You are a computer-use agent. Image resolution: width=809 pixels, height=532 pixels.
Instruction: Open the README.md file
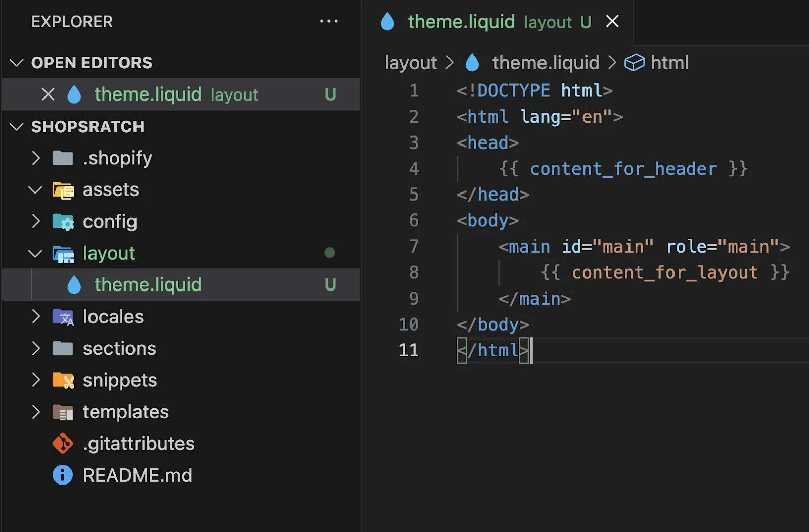pyautogui.click(x=138, y=475)
